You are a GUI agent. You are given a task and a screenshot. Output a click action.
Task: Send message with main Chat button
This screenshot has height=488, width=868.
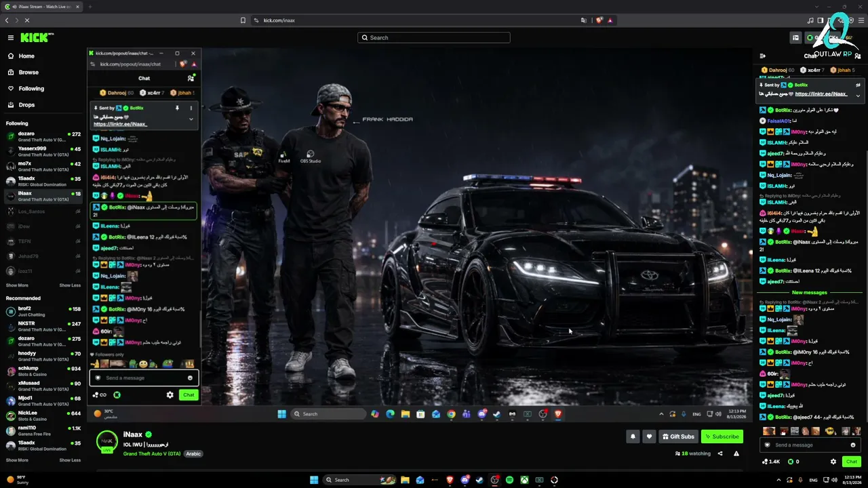[852, 462]
